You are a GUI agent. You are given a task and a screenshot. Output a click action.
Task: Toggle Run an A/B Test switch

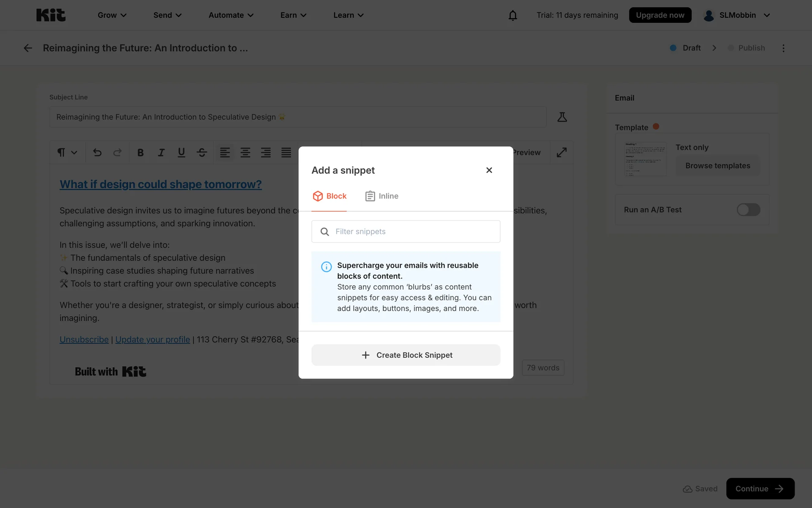point(748,210)
